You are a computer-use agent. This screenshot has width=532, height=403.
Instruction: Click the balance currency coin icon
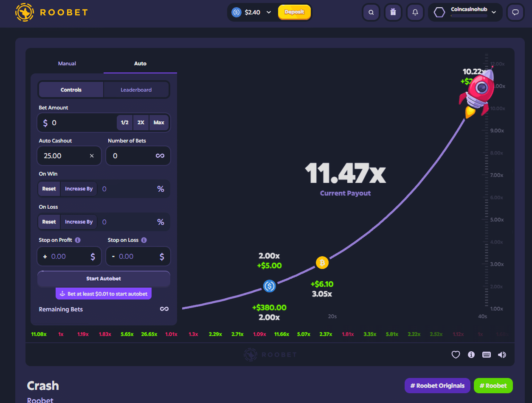(236, 12)
